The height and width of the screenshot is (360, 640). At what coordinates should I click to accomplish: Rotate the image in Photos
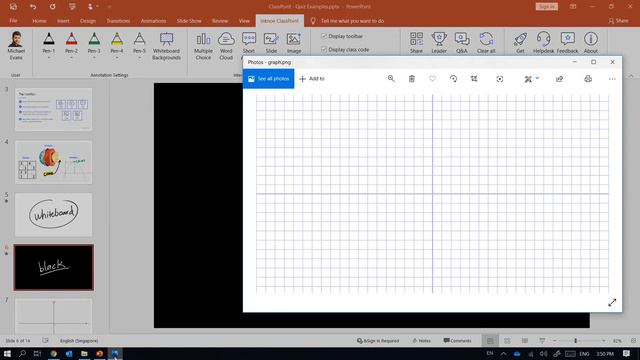click(x=453, y=78)
